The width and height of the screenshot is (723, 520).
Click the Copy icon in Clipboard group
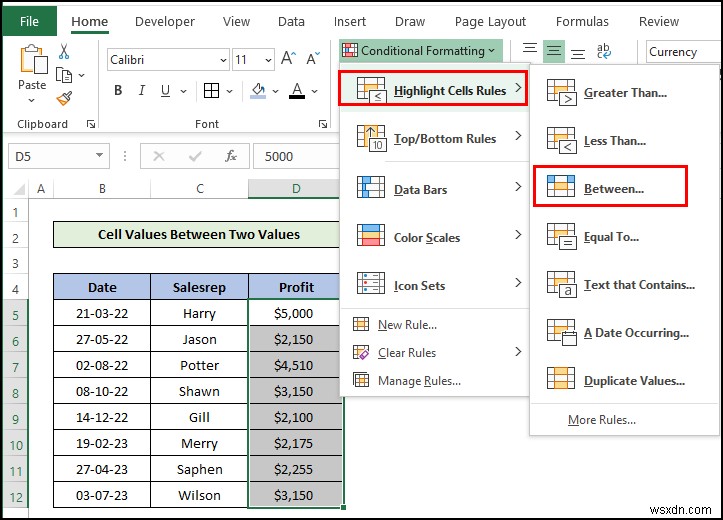click(x=64, y=75)
